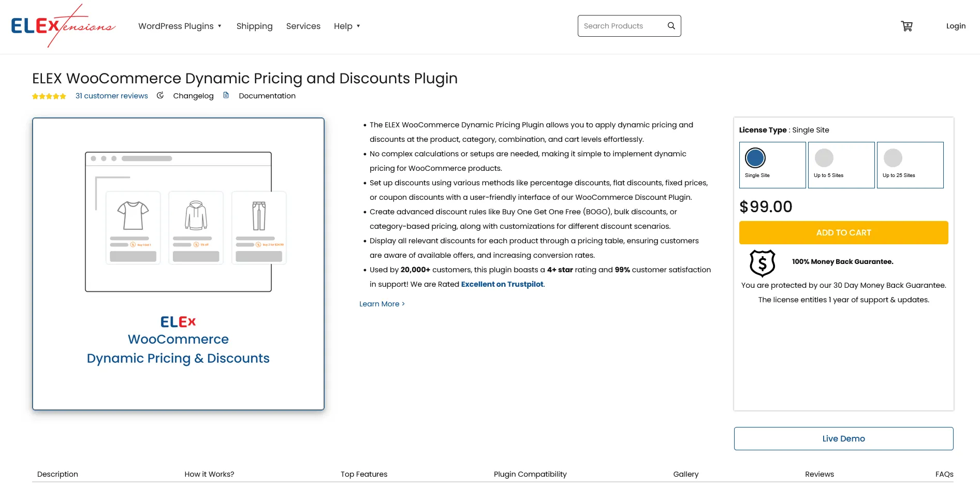The height and width of the screenshot is (486, 980).
Task: Click the ELEXtensions logo
Action: [x=63, y=26]
